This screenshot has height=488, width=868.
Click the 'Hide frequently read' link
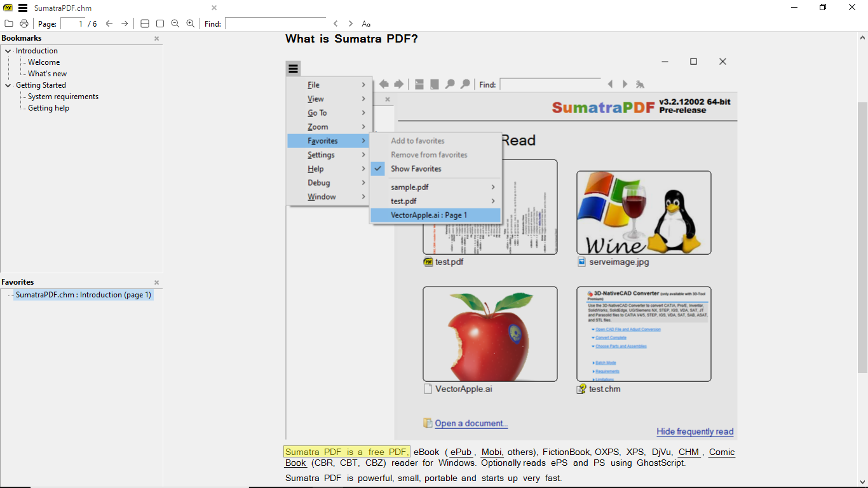coord(695,431)
